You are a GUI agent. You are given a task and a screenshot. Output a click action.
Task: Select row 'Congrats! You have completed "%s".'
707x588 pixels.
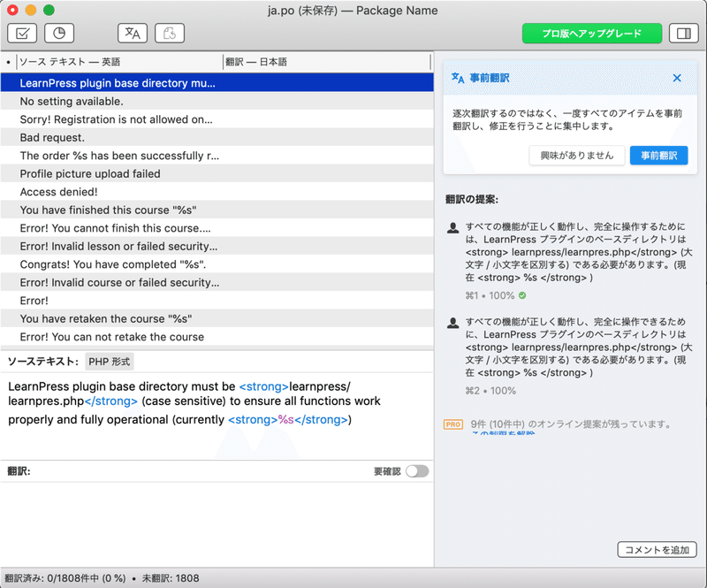pos(217,264)
